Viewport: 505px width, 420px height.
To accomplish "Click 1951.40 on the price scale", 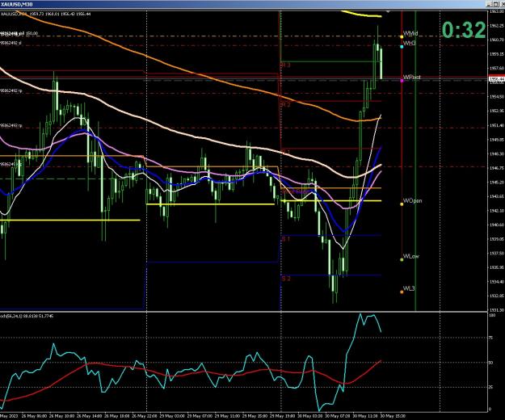I will tap(497, 125).
